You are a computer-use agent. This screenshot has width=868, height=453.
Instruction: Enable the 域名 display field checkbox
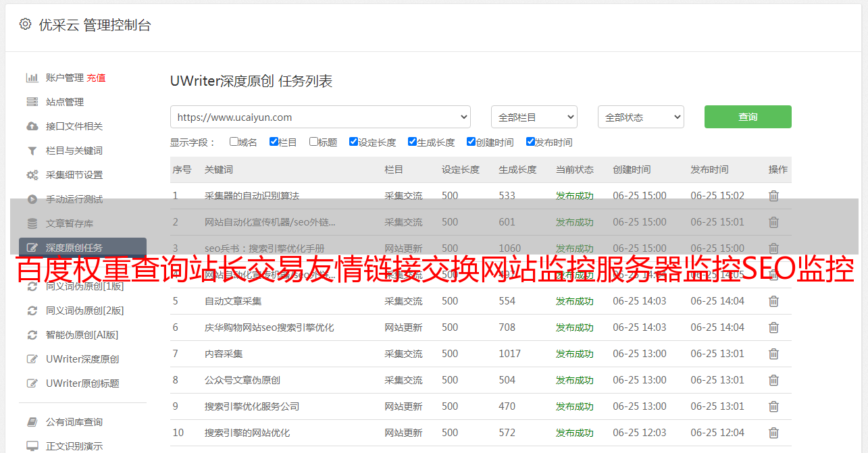point(234,142)
